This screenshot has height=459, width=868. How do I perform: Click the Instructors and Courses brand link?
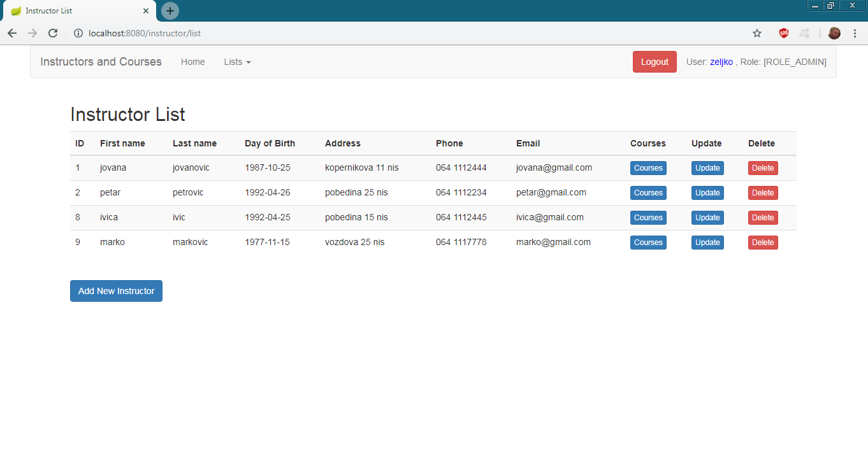[x=101, y=62]
